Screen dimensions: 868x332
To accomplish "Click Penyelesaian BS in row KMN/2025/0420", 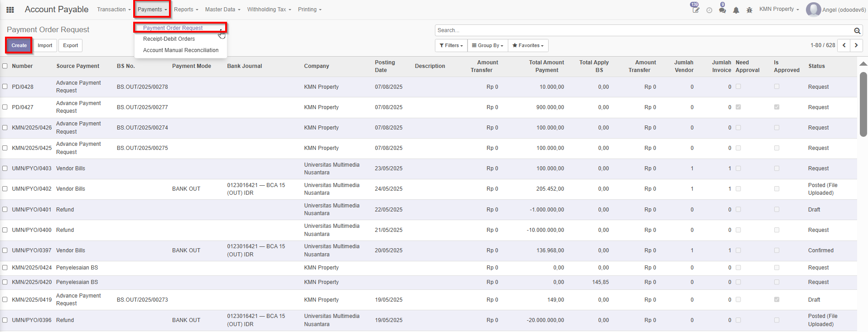I will [77, 282].
